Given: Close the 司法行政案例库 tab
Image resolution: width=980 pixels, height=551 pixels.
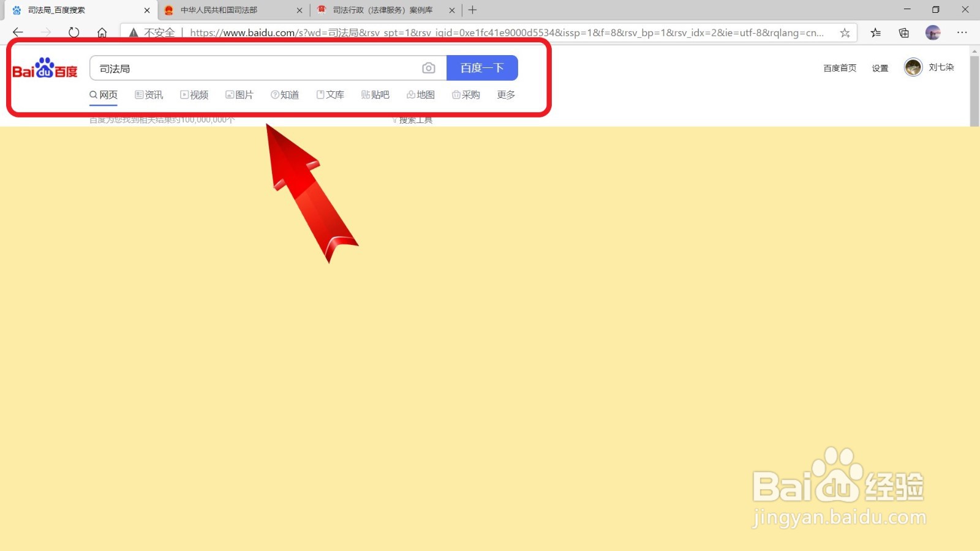Looking at the screenshot, I should point(452,10).
